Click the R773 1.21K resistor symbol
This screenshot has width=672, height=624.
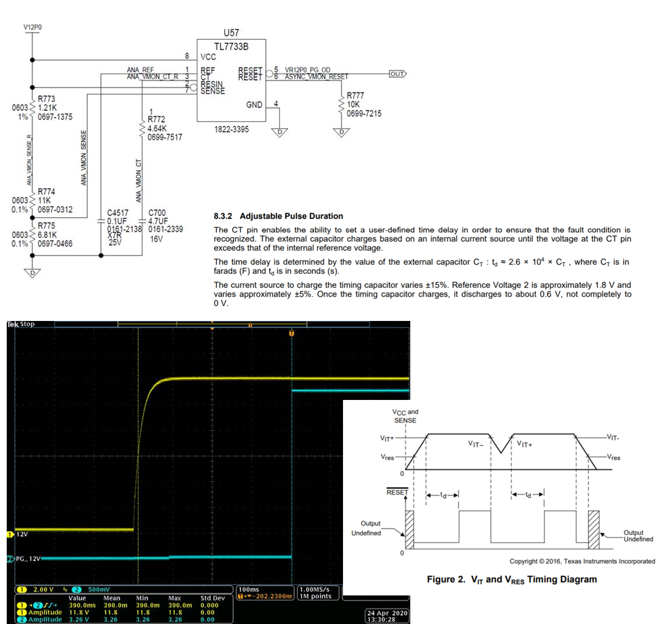click(x=33, y=108)
